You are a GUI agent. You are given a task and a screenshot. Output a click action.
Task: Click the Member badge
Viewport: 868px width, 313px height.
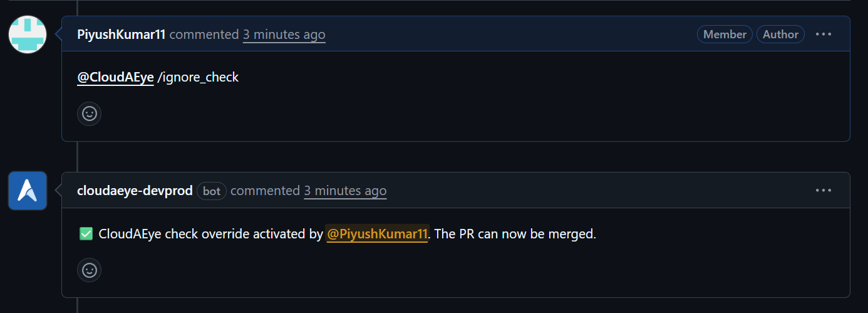pos(725,34)
